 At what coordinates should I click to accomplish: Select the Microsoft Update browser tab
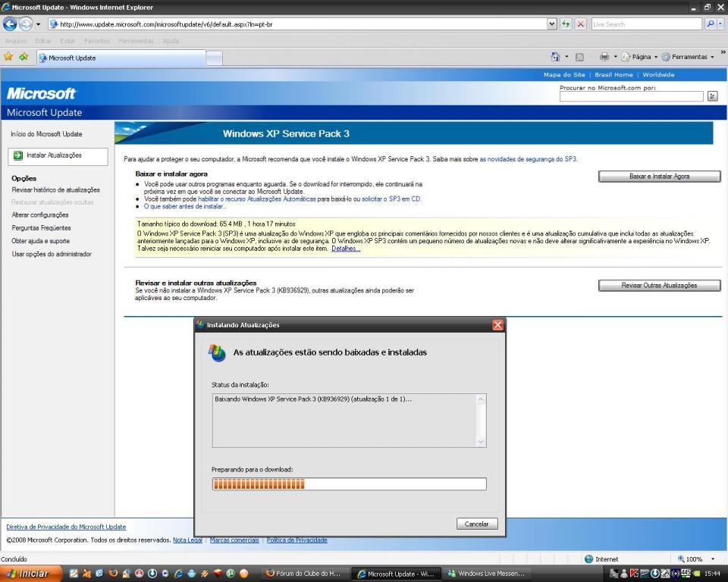point(121,58)
